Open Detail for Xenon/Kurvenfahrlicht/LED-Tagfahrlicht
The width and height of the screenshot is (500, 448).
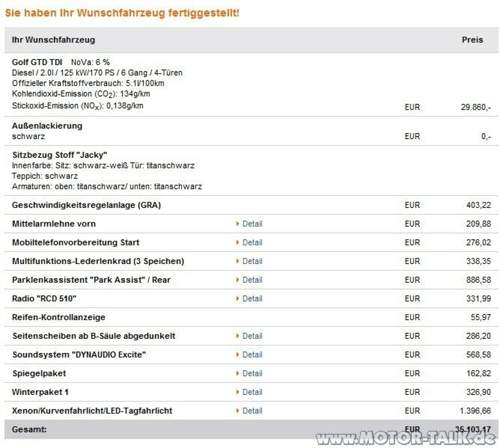[x=252, y=411]
